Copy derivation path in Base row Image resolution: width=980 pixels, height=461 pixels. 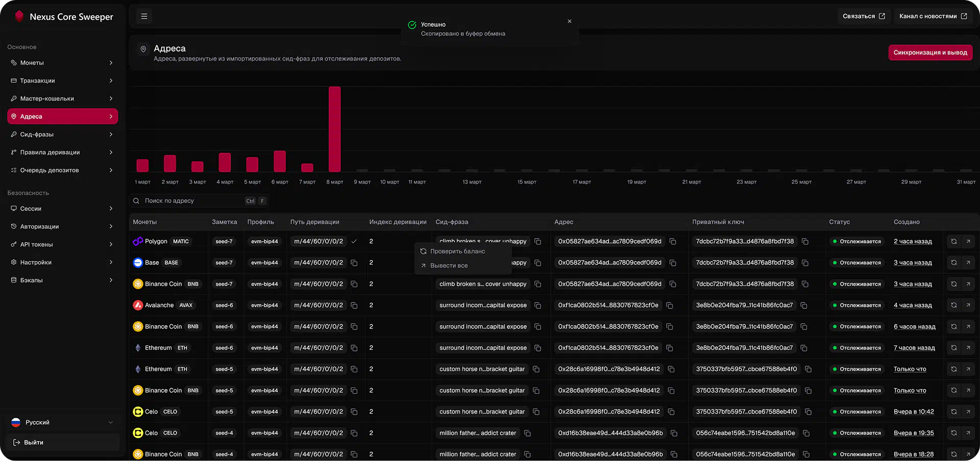(x=354, y=263)
